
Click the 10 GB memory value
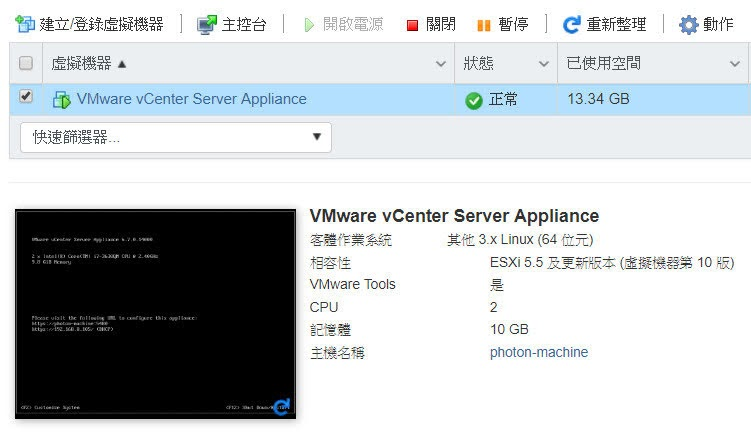pos(509,329)
